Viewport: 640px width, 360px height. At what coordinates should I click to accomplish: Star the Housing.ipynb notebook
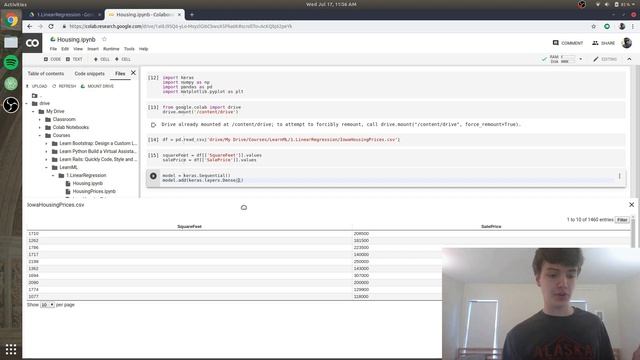coord(104,39)
